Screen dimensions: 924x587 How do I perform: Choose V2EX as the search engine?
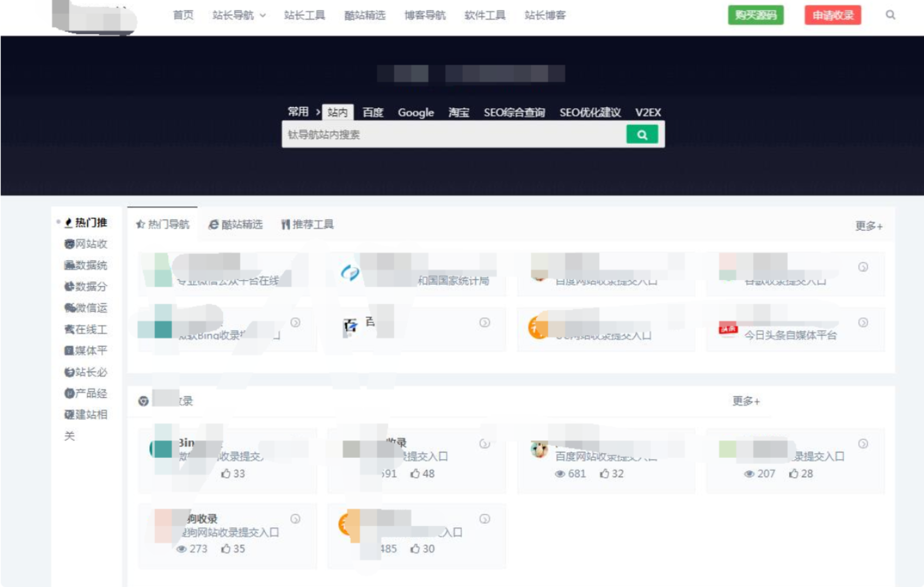(x=649, y=112)
